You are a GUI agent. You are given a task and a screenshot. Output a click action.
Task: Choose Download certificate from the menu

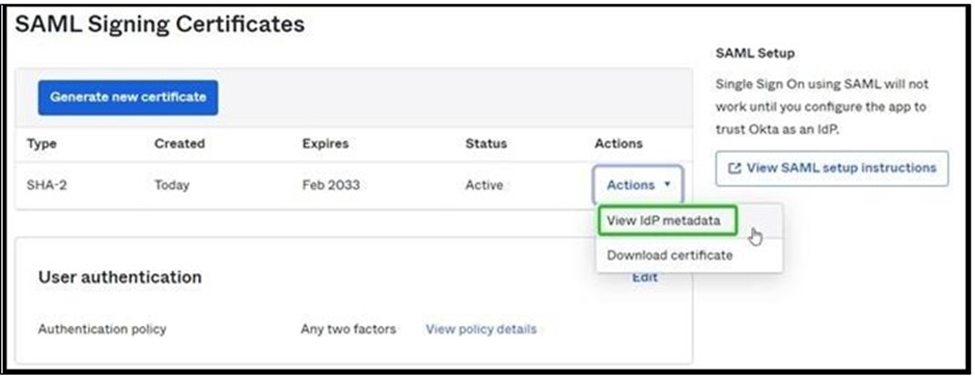click(x=670, y=255)
